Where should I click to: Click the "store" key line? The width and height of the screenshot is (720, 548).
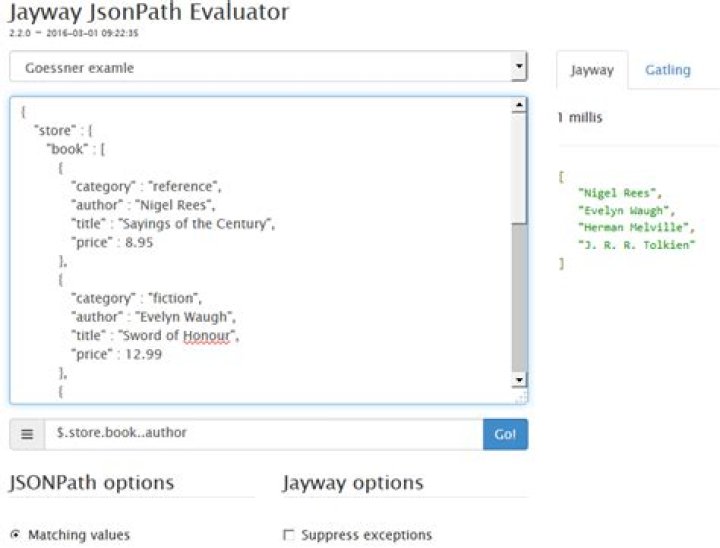[63, 130]
